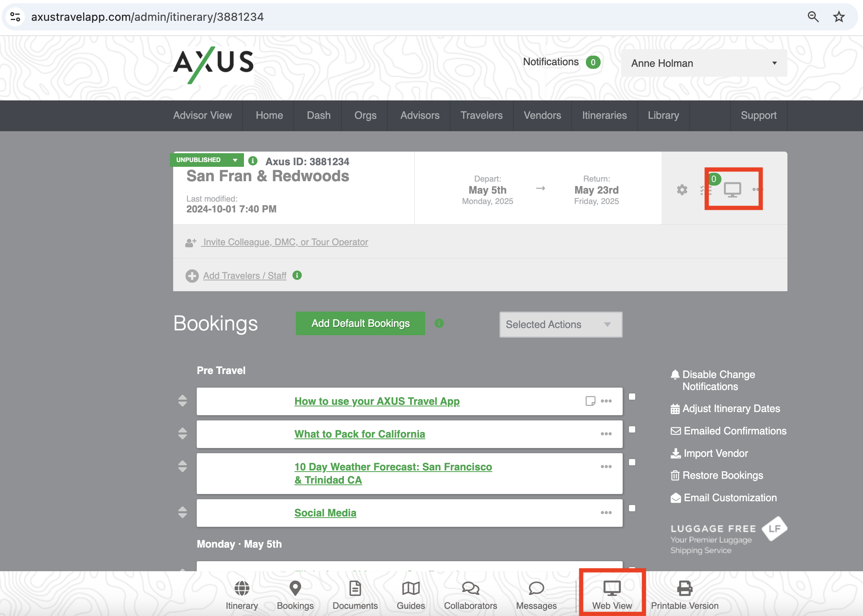This screenshot has width=863, height=616.
Task: Select checkbox for How to use AXUS row
Action: [x=632, y=396]
